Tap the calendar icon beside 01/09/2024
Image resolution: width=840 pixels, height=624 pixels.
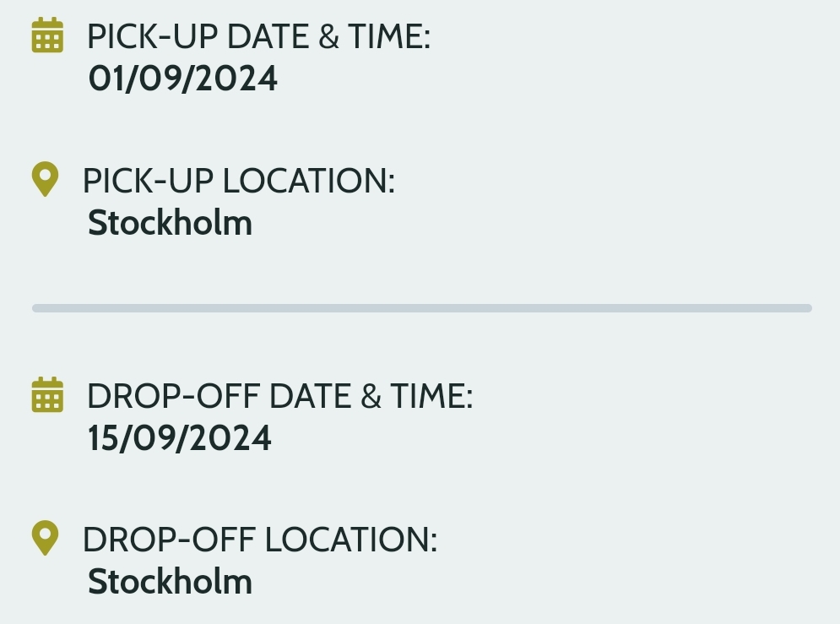47,35
